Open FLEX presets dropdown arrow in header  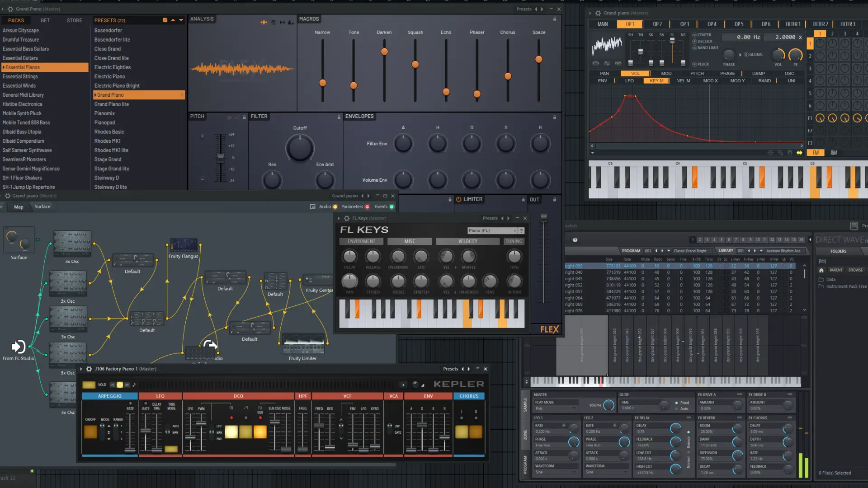point(181,20)
